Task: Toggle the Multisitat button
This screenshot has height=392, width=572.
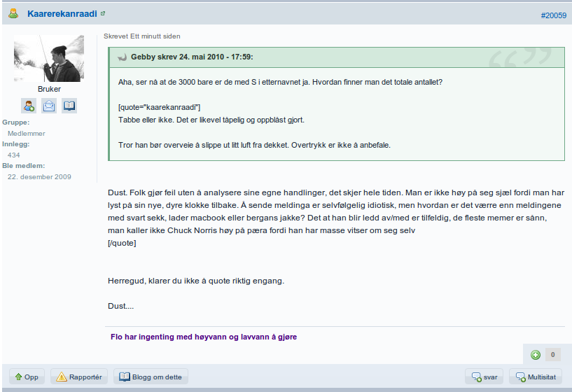Action: [x=536, y=377]
